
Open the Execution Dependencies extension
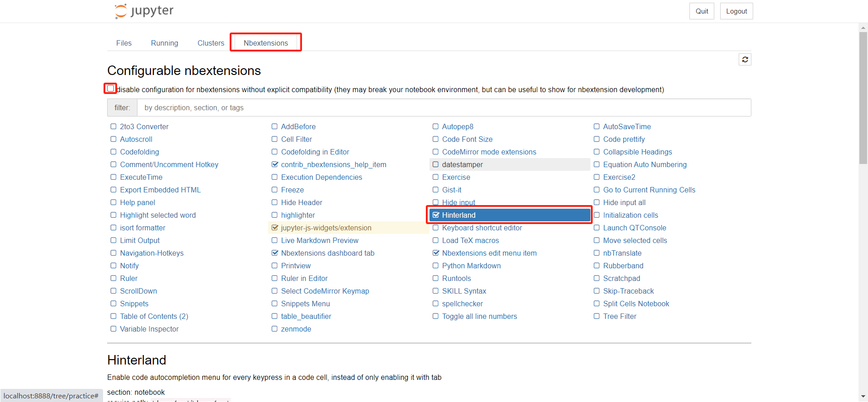321,177
